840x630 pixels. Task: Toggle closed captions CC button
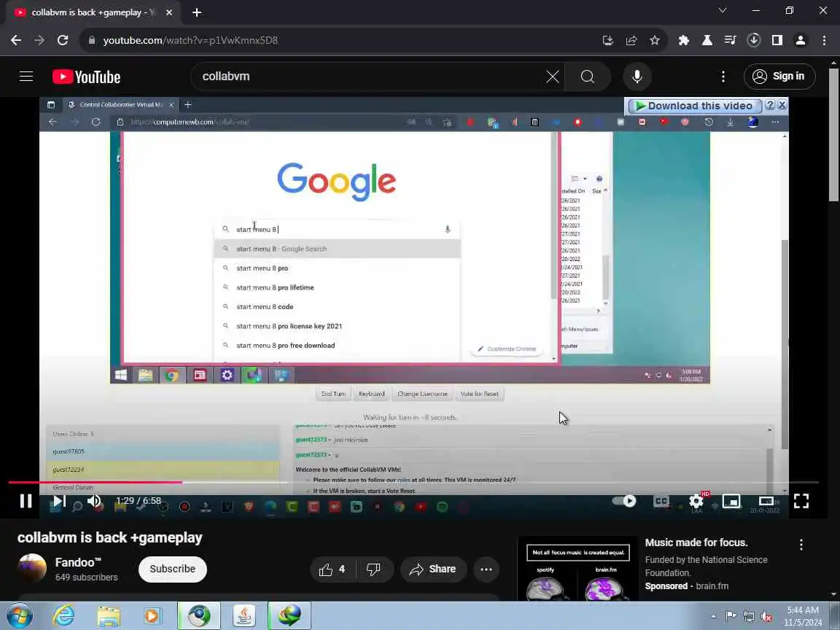[x=661, y=501]
